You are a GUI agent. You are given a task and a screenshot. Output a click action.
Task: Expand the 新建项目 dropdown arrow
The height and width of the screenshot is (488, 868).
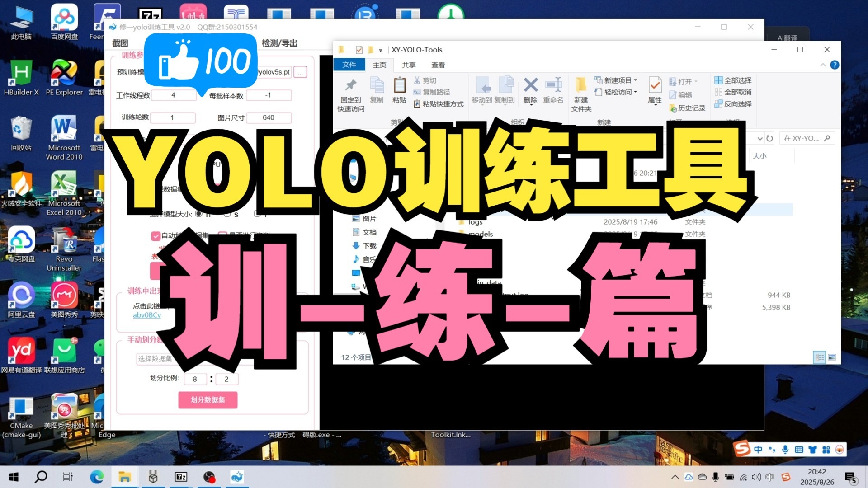coord(635,80)
